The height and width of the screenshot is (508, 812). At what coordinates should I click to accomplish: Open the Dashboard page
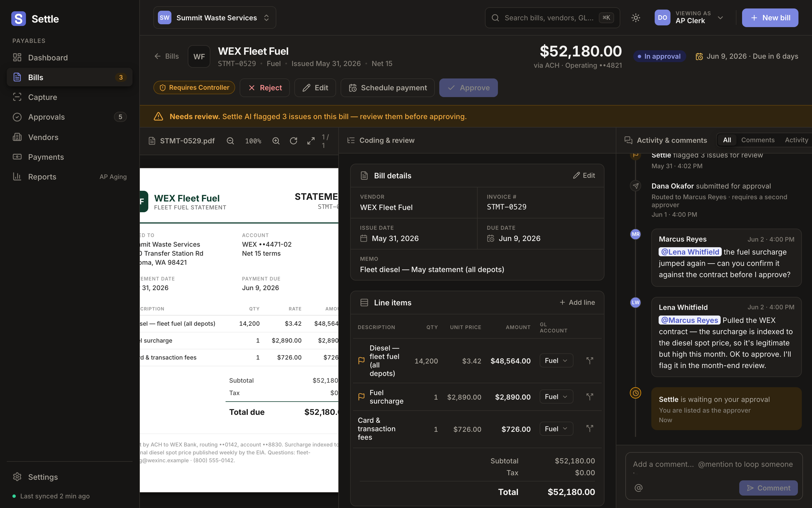69,58
